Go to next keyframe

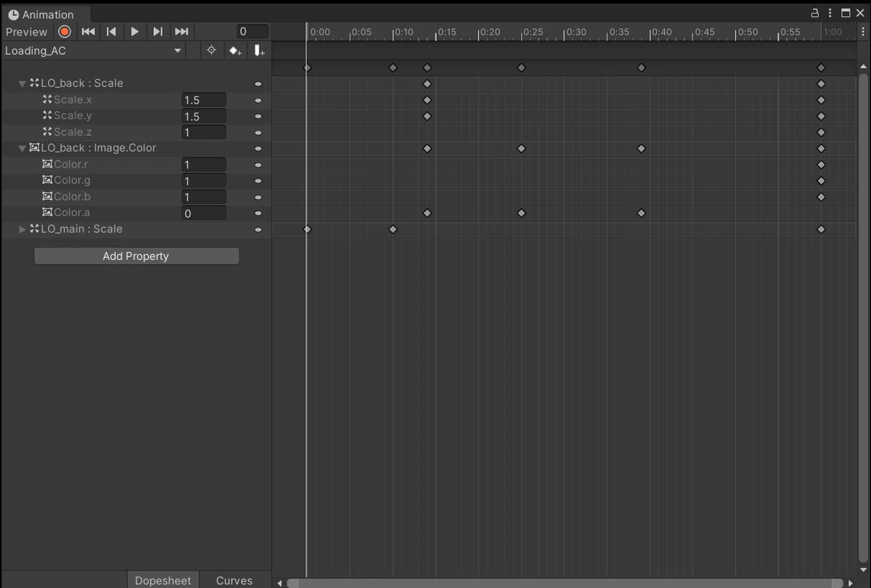point(158,31)
